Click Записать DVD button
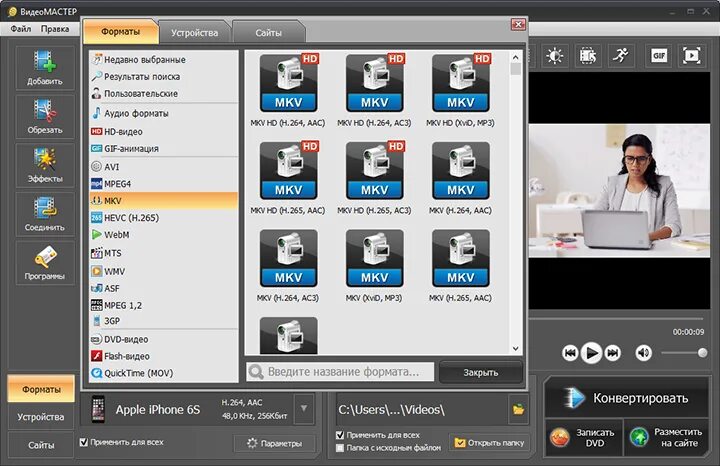The height and width of the screenshot is (466, 720). (584, 438)
